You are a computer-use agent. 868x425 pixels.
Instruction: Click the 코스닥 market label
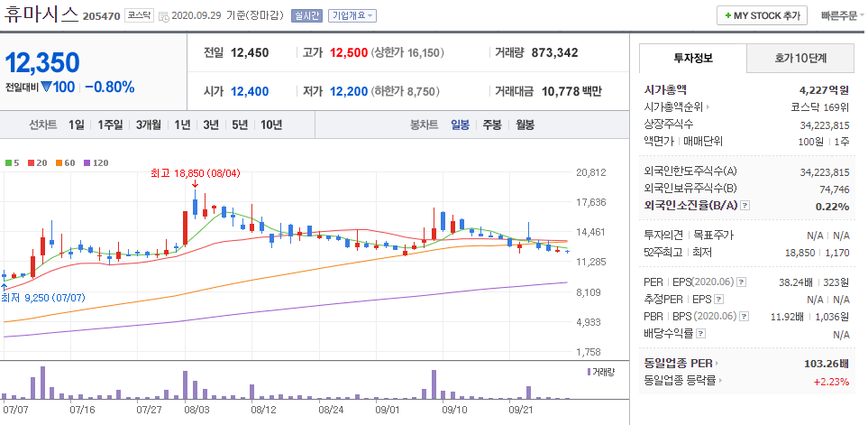(139, 15)
